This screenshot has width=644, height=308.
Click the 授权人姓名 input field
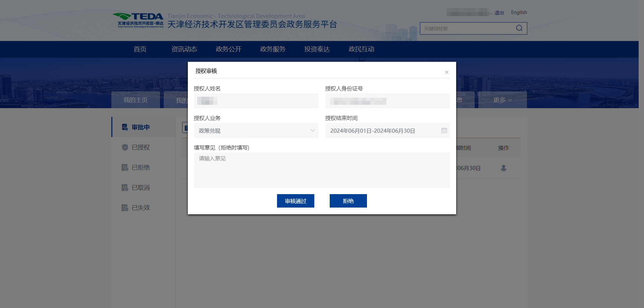pyautogui.click(x=256, y=101)
